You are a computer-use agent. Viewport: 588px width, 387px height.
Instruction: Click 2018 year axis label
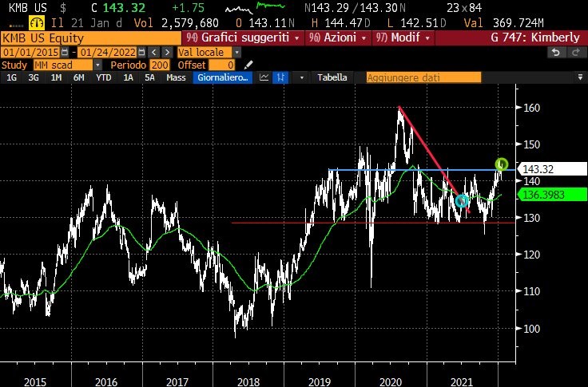point(248,381)
